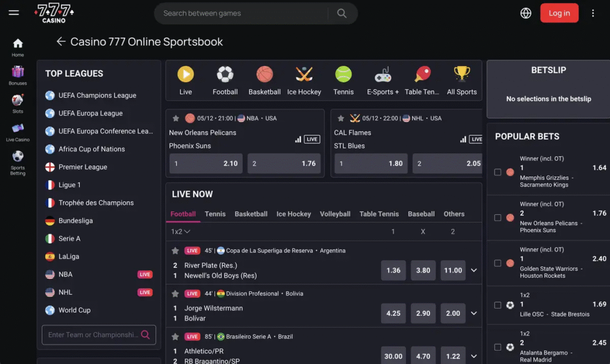610x364 pixels.
Task: Check the Memphis Grizzlies popular bet checkbox
Action: click(x=499, y=173)
